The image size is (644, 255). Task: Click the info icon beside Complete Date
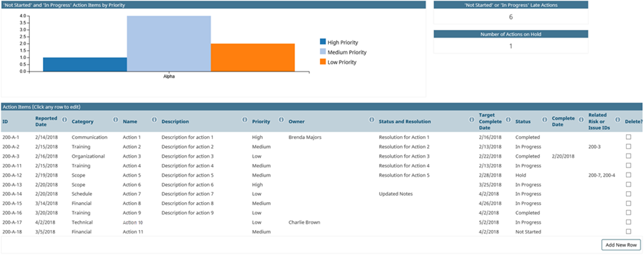(x=581, y=120)
